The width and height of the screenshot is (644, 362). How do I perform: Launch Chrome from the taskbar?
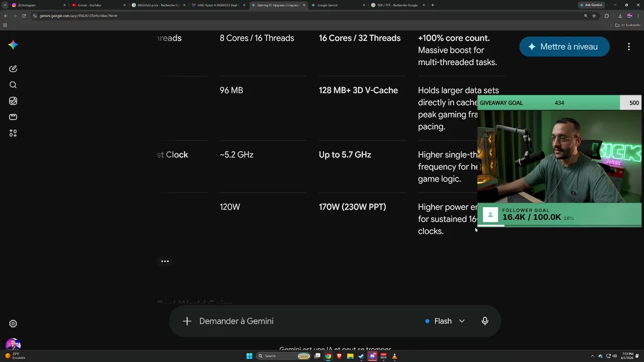pos(328,356)
